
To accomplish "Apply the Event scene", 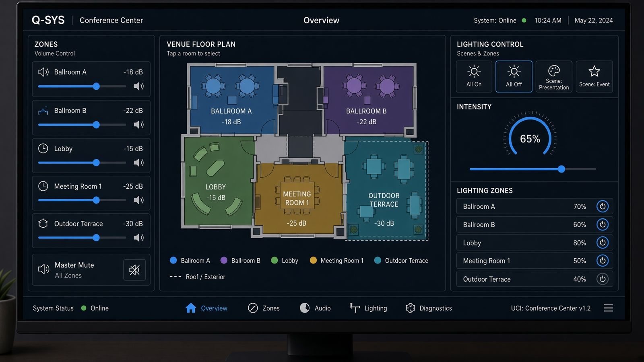I will click(594, 76).
